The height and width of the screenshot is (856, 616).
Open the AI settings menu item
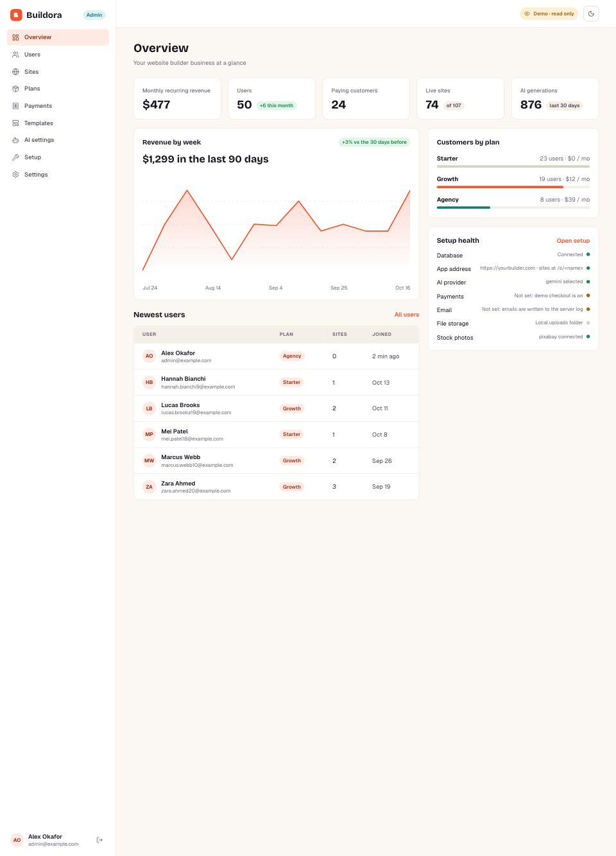pyautogui.click(x=58, y=140)
